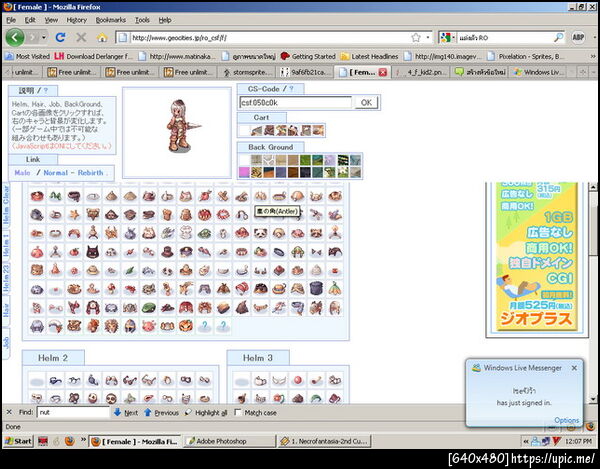The width and height of the screenshot is (600, 469).
Task: Open the Tools menu
Action: click(142, 20)
